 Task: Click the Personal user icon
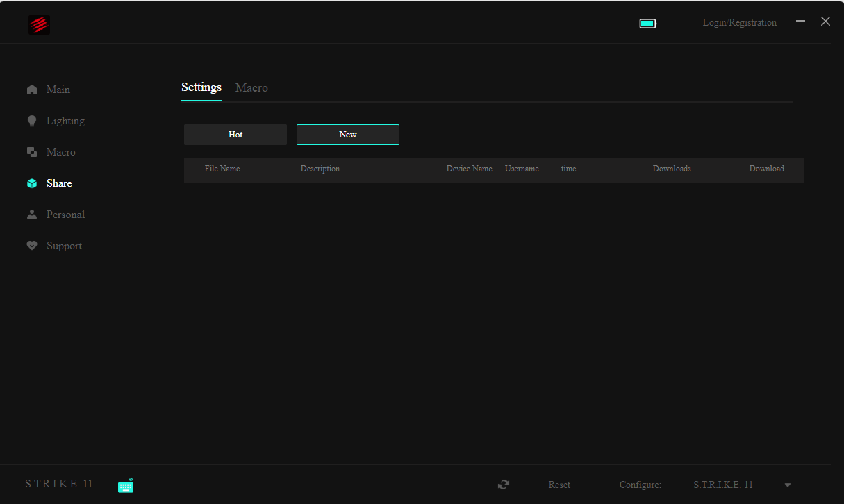[32, 215]
